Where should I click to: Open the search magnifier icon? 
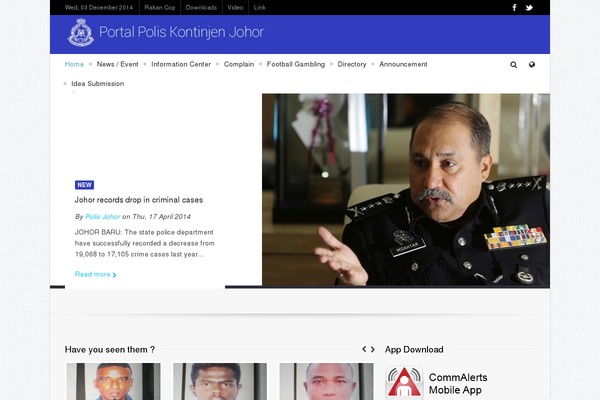[514, 65]
